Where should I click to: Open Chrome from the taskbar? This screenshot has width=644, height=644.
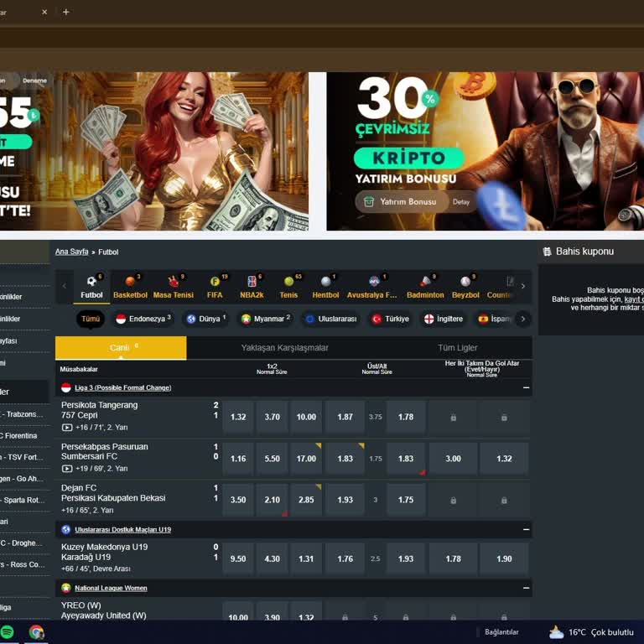click(x=37, y=632)
